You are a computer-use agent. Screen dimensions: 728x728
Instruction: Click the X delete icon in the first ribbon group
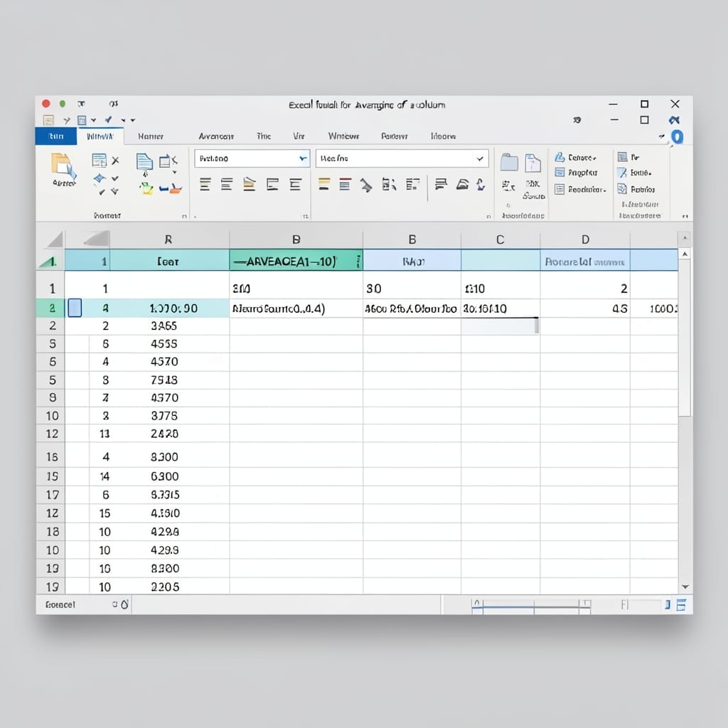pos(116,161)
